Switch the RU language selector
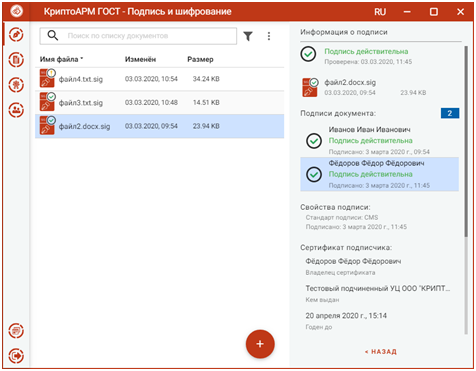The image size is (476, 371). (x=380, y=12)
